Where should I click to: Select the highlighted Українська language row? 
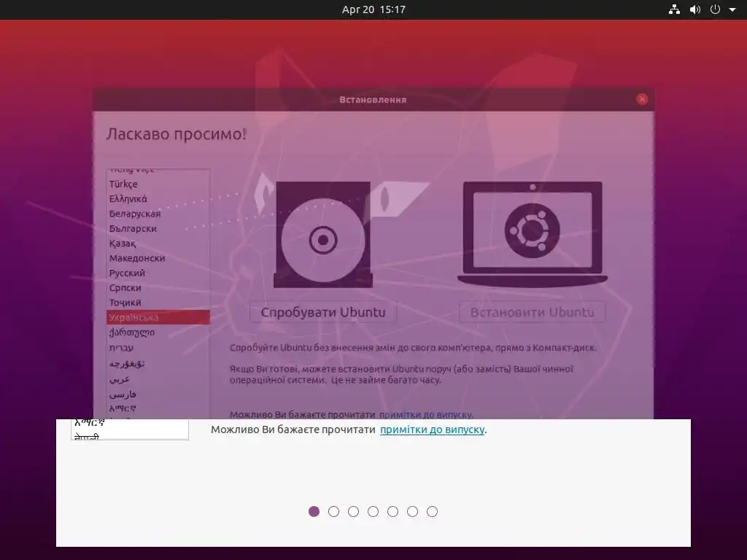click(158, 317)
